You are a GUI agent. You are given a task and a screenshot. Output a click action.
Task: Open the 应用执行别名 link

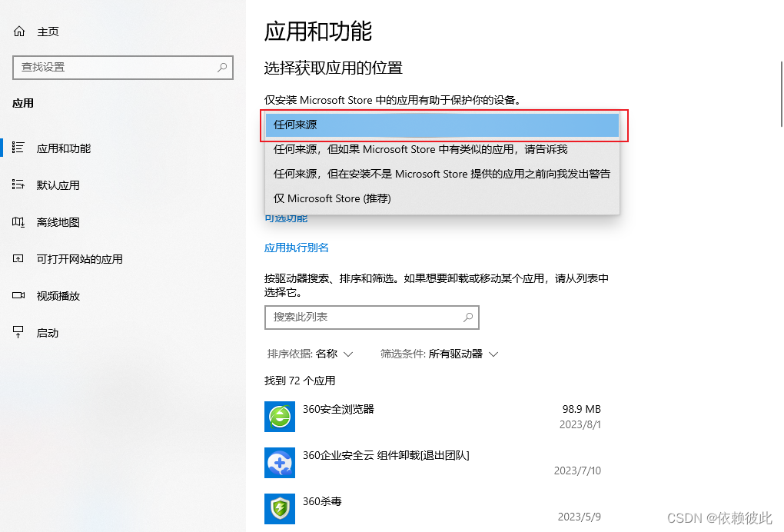pos(297,248)
